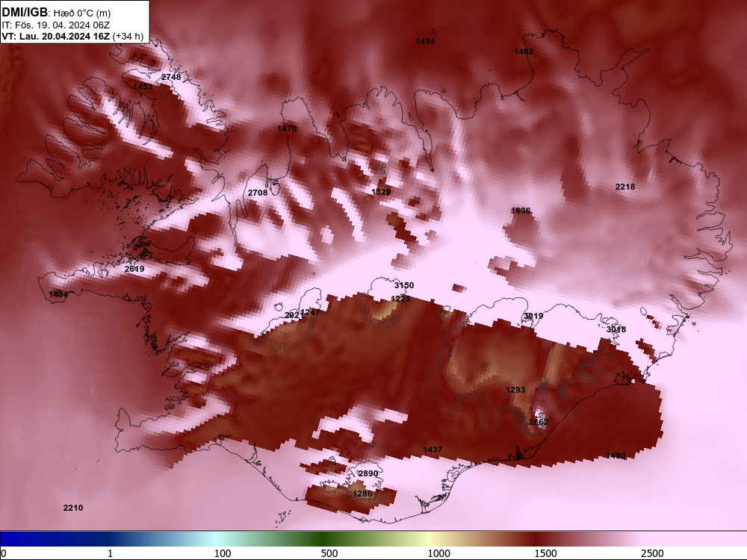Click the legend tick label 2500
The image size is (747, 560).
652,553
